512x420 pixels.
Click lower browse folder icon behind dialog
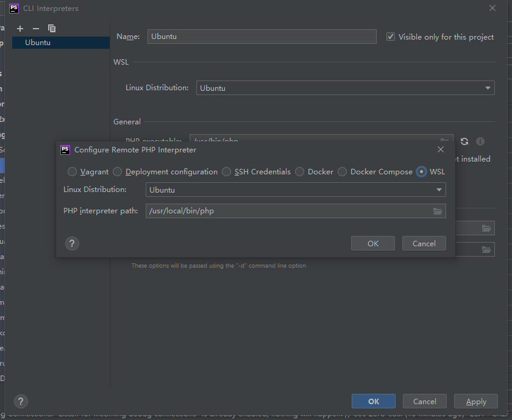tap(486, 250)
